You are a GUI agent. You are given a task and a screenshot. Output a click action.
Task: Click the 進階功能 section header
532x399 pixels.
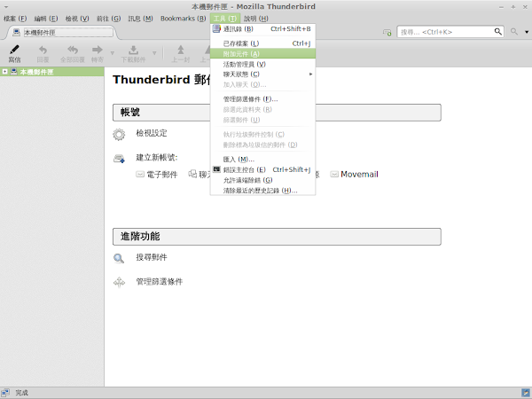pyautogui.click(x=277, y=237)
